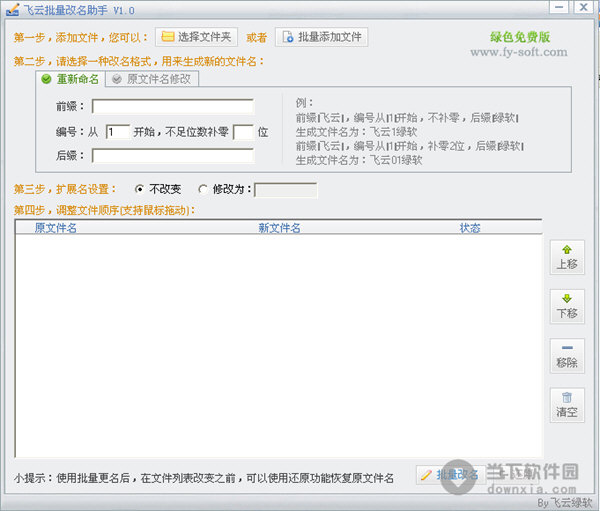600x511 pixels.
Task: Click the 选择文件夹 folder button
Action: 196,37
